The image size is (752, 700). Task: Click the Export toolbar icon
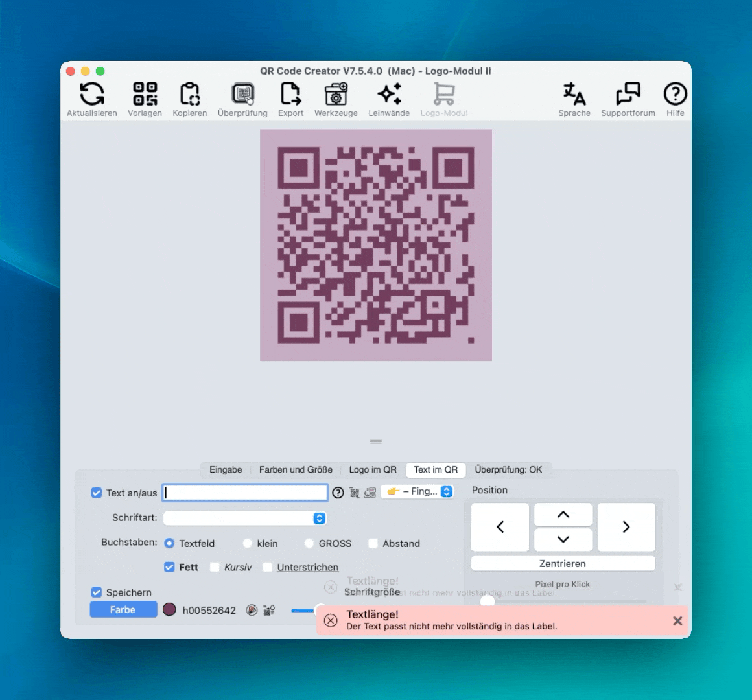(x=290, y=95)
